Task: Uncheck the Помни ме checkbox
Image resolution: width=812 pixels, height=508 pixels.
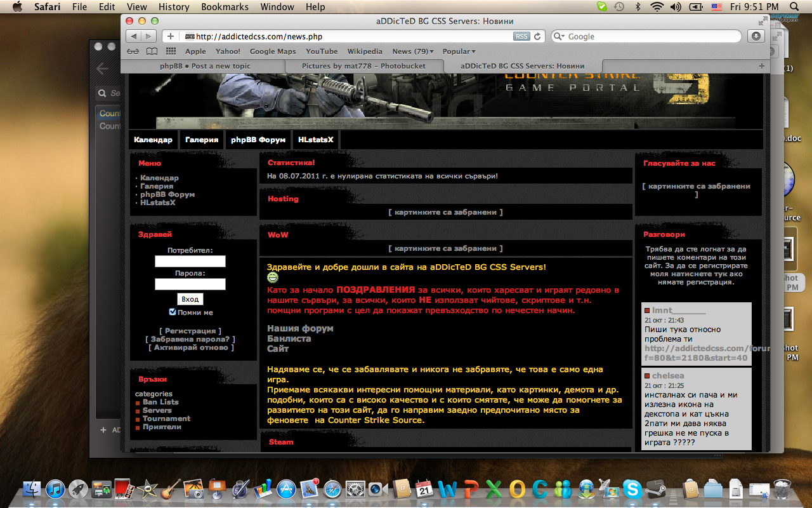Action: point(172,311)
